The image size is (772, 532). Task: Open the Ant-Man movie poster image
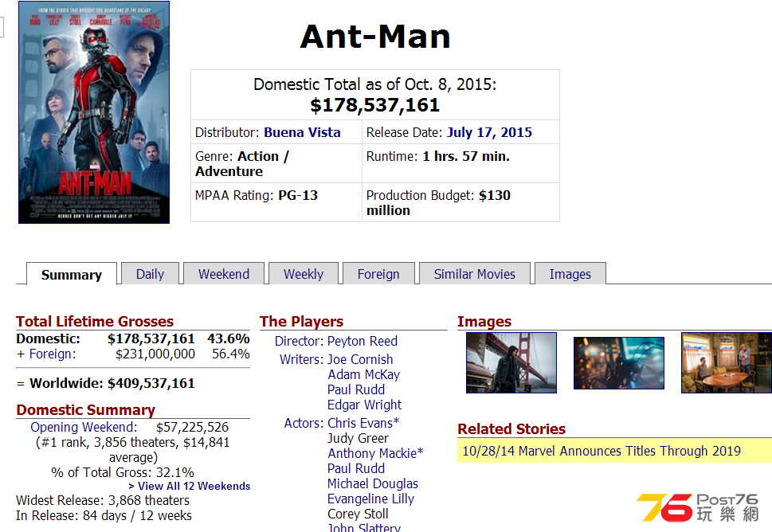pyautogui.click(x=94, y=112)
